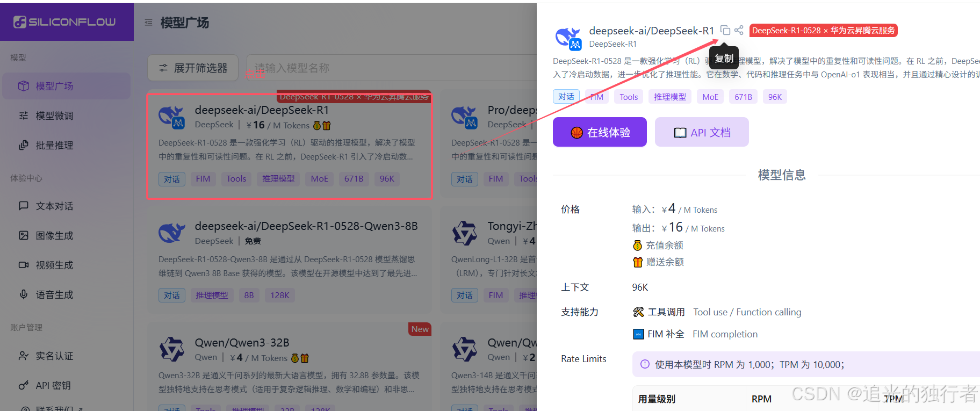This screenshot has height=411, width=980.
Task: Open 实名认证 in sidebar
Action: (66, 356)
